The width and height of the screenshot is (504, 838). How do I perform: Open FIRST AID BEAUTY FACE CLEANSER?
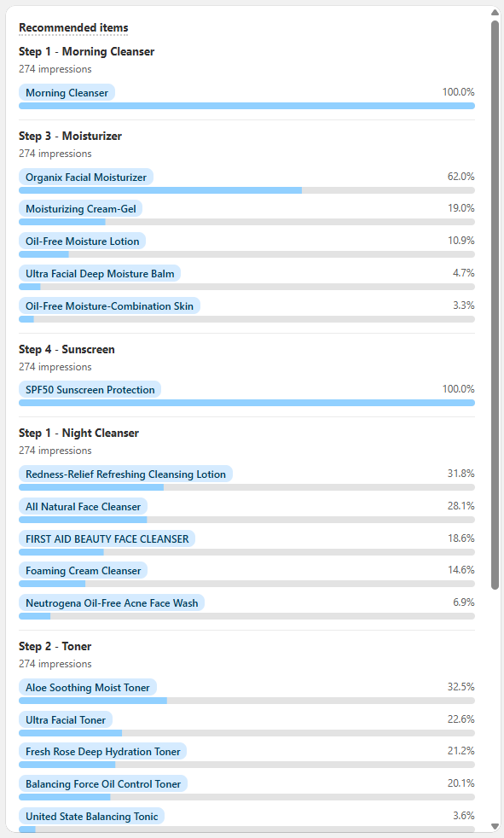pyautogui.click(x=106, y=538)
